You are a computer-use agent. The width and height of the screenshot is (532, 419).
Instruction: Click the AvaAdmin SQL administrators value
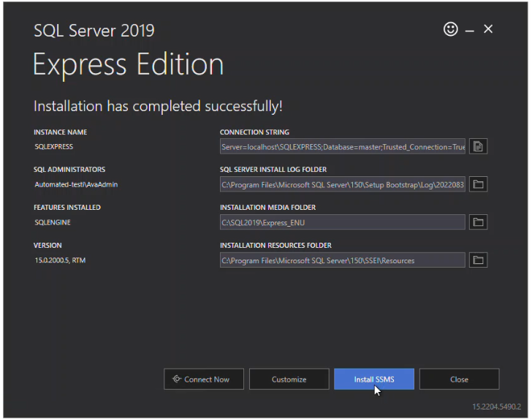click(x=76, y=185)
